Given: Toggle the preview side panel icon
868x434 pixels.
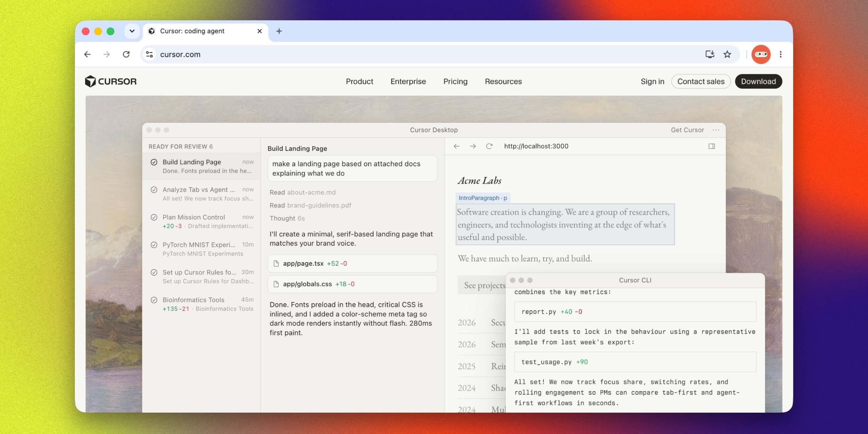Looking at the screenshot, I should click(x=712, y=146).
